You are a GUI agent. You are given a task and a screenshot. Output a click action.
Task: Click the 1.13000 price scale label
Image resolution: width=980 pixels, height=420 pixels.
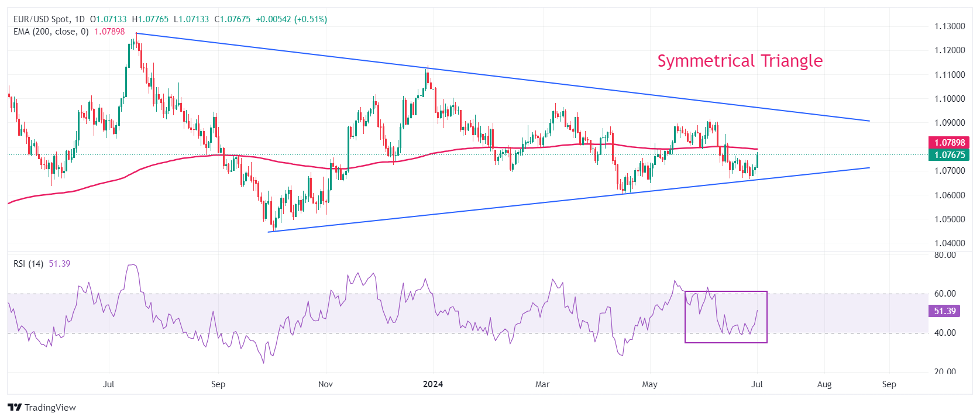click(x=949, y=26)
